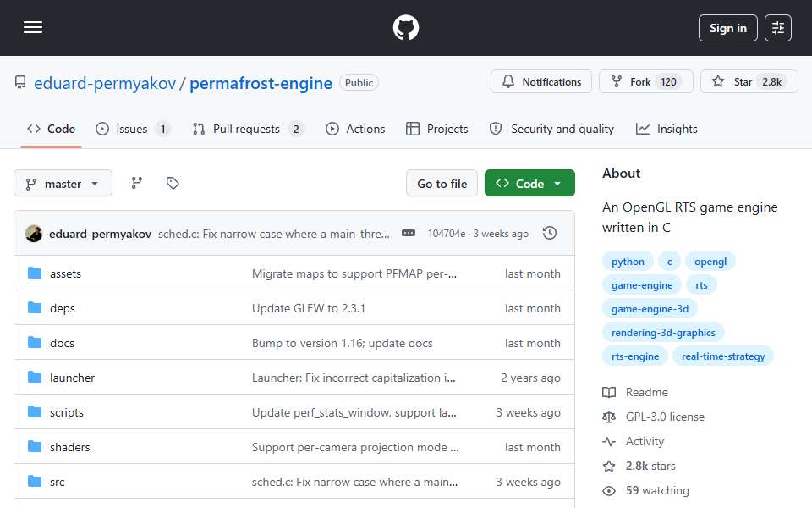Click the shaders folder icon

pos(35,447)
